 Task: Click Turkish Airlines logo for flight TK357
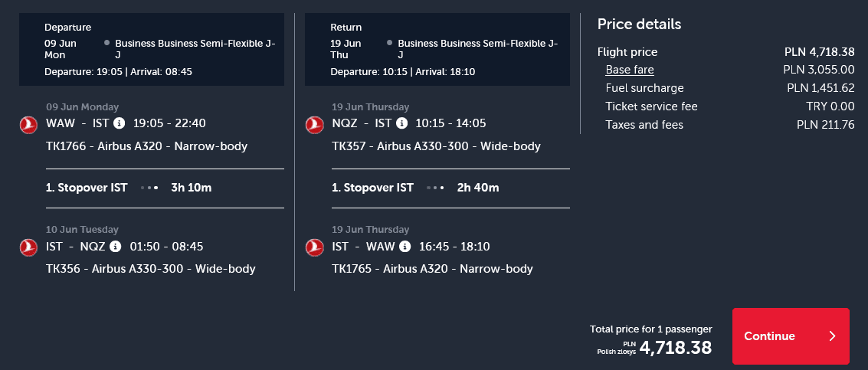[314, 124]
